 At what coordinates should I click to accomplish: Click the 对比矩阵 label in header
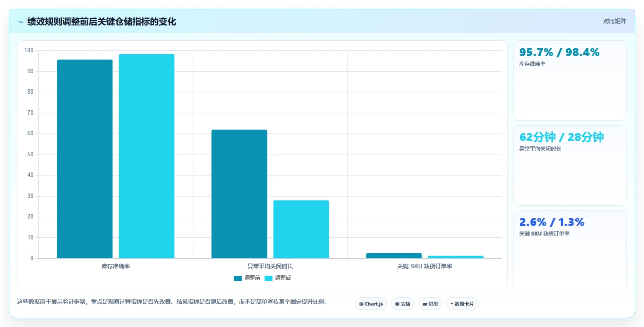pos(615,21)
